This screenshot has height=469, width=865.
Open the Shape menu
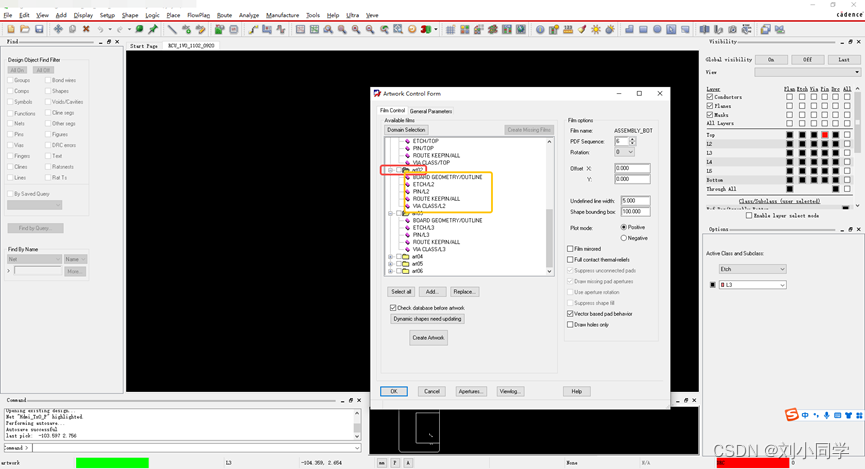coord(130,15)
